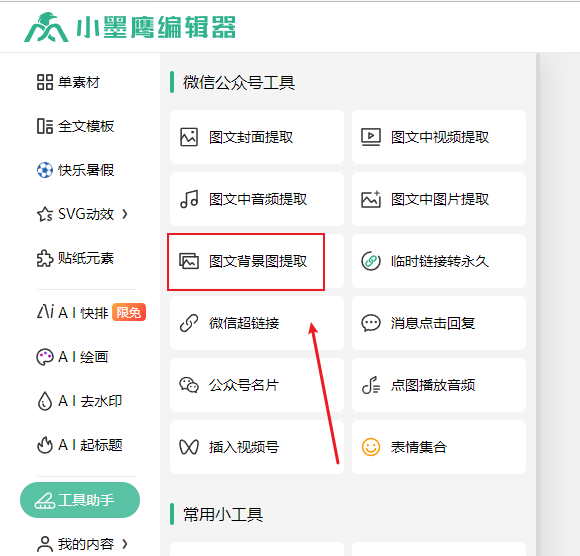Click the 表情集合 smiley face icon
The image size is (580, 556).
pyautogui.click(x=371, y=447)
